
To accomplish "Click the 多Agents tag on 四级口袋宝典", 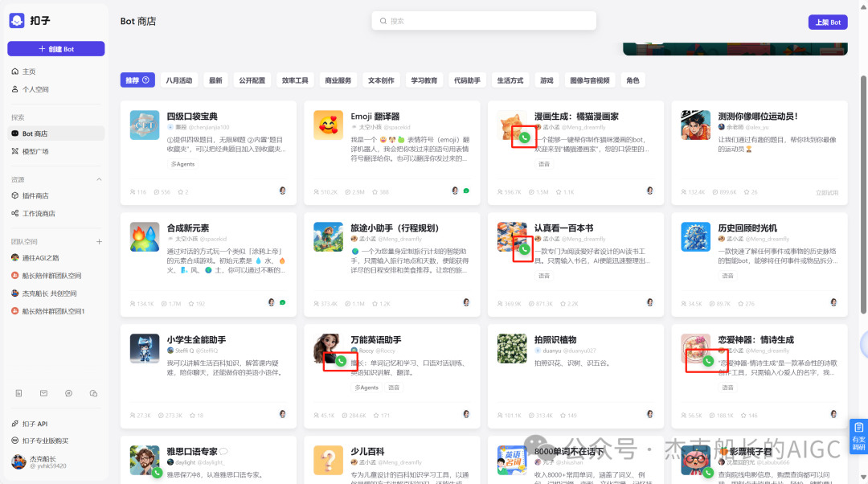I will tap(182, 165).
